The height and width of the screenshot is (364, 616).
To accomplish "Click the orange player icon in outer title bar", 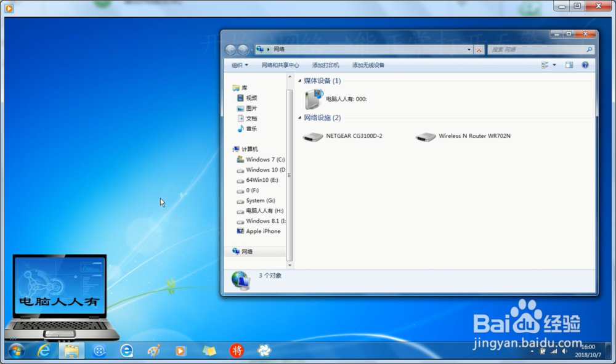I will point(9,8).
